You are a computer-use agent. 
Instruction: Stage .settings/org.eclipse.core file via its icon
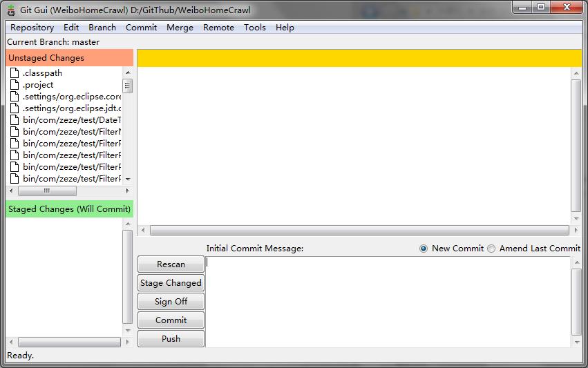(x=15, y=96)
